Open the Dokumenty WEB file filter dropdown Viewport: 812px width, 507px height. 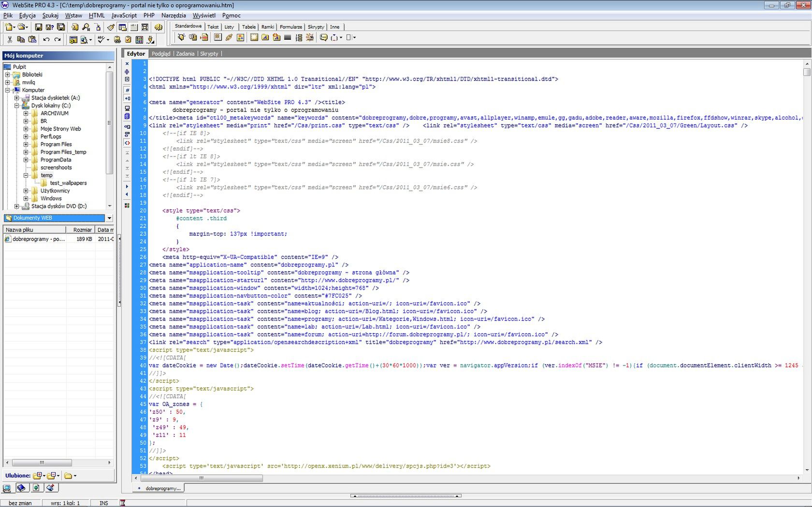(109, 218)
